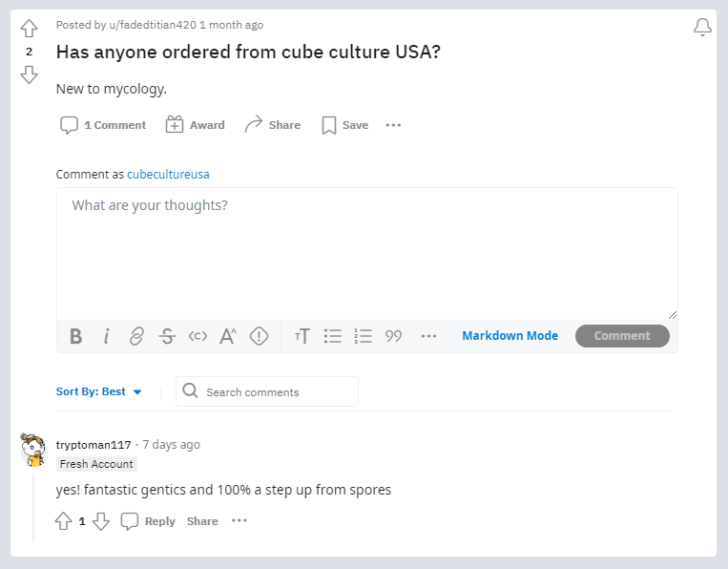Click into the Search comments field
Screen dimensions: 728x569
pyautogui.click(x=267, y=391)
